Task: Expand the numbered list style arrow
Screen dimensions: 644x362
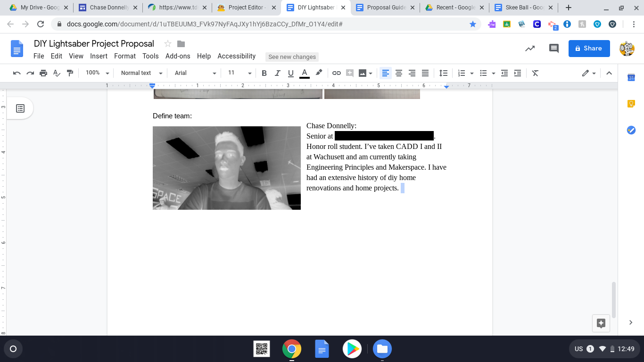Action: click(x=472, y=74)
